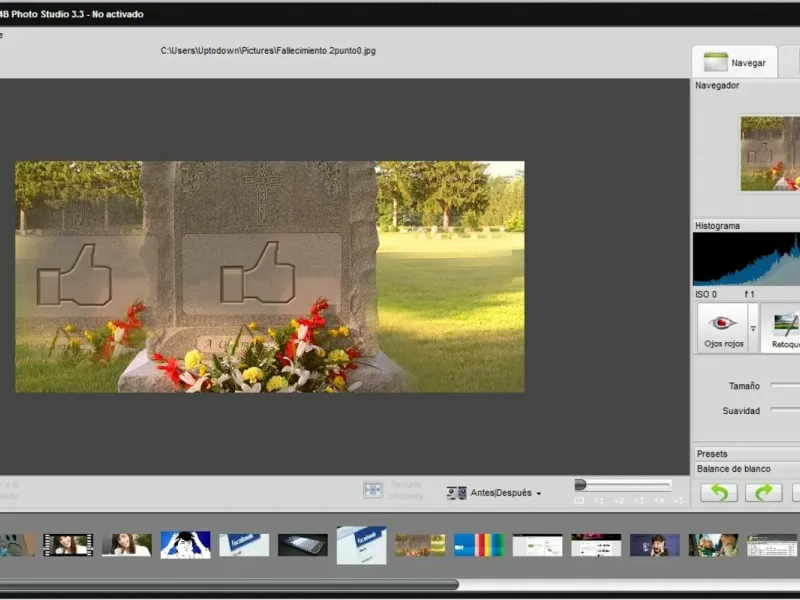Expand the Balance de blanco section
Image resolution: width=800 pixels, height=600 pixels.
point(733,469)
